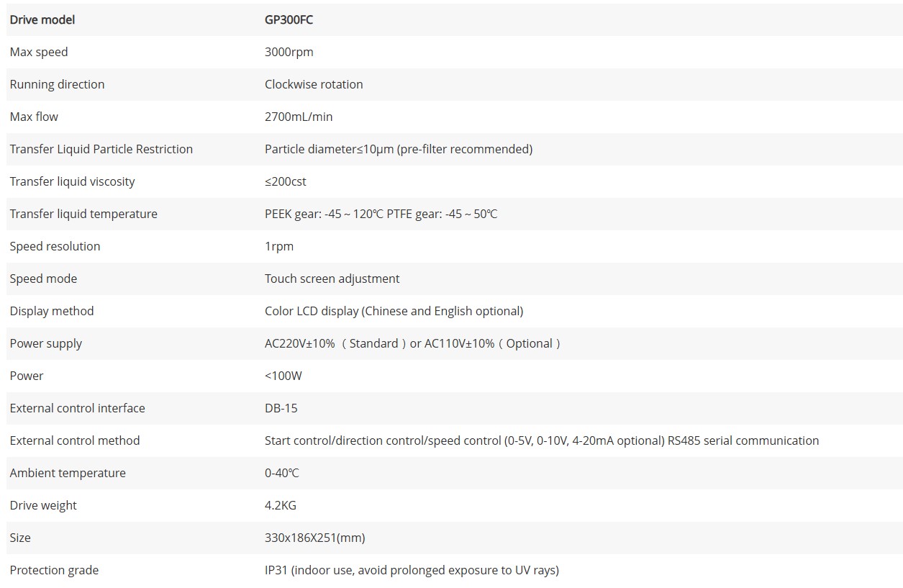Select the Max flow label
903x588 pixels.
[x=34, y=117]
